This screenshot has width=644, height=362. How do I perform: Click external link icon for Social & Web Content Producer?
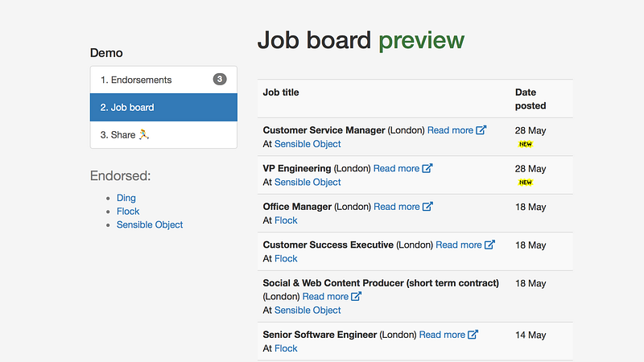coord(356,296)
